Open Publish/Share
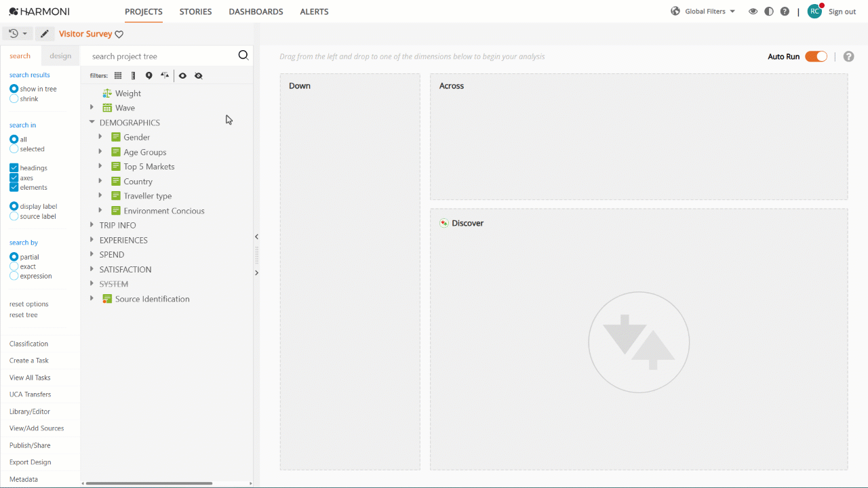Screen dimensions: 868x488 point(30,445)
